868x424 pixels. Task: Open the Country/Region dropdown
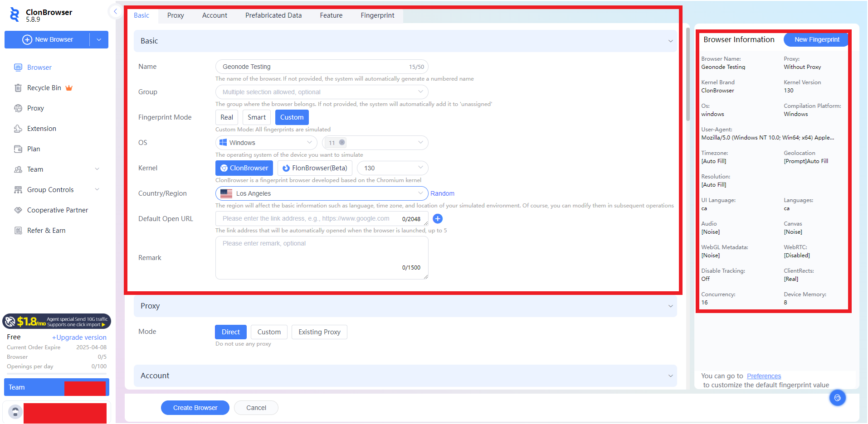click(x=321, y=193)
